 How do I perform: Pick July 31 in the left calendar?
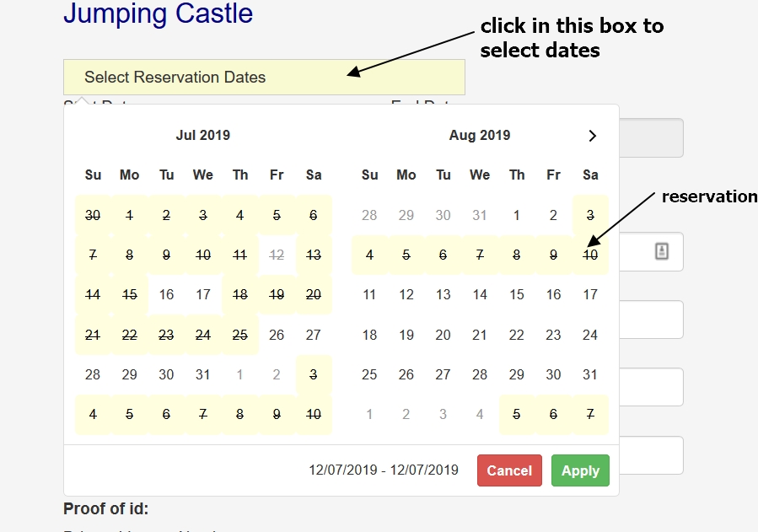click(x=203, y=374)
